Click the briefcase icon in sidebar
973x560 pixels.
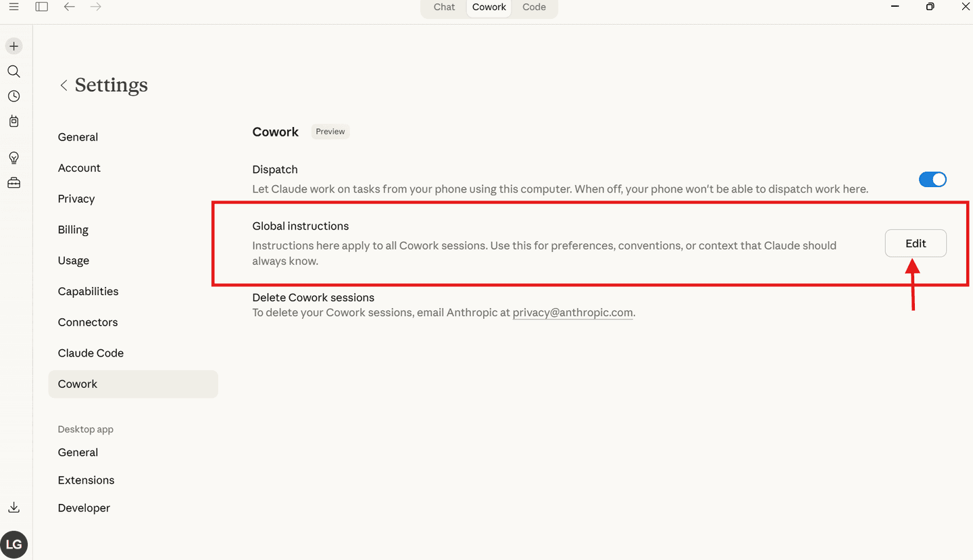tap(14, 183)
